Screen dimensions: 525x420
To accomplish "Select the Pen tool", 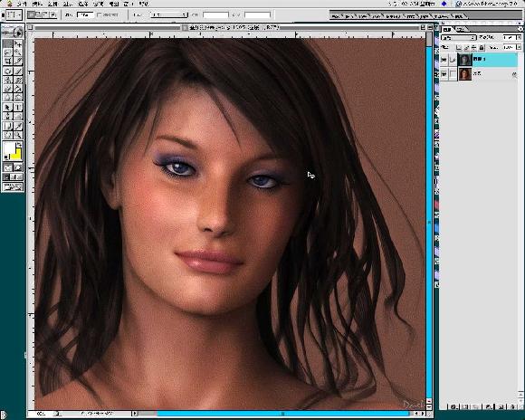I will [x=7, y=116].
